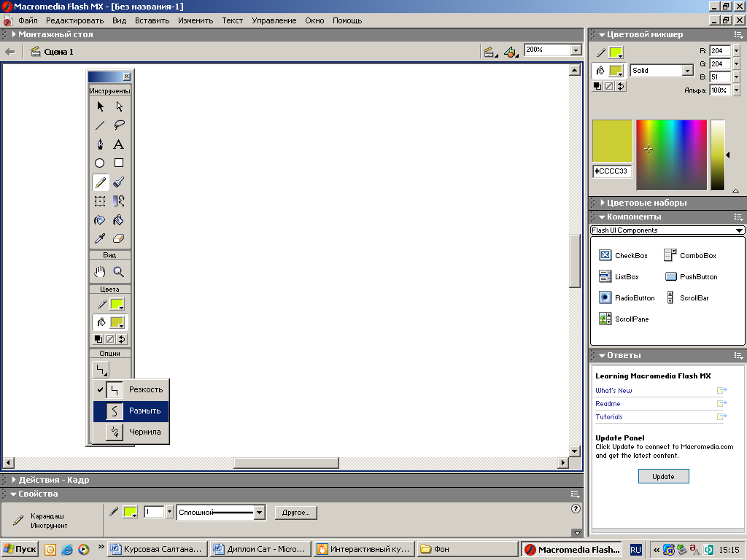Select the Pen tool
Image resolution: width=747 pixels, height=560 pixels.
click(100, 144)
